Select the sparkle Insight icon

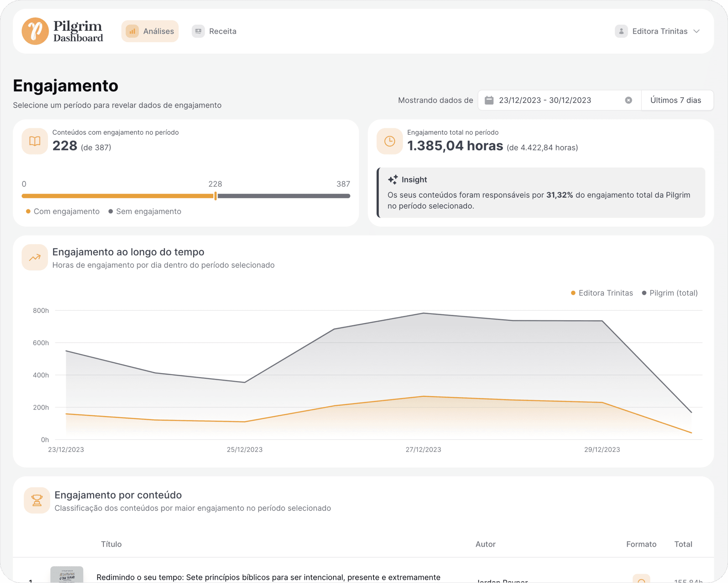392,179
